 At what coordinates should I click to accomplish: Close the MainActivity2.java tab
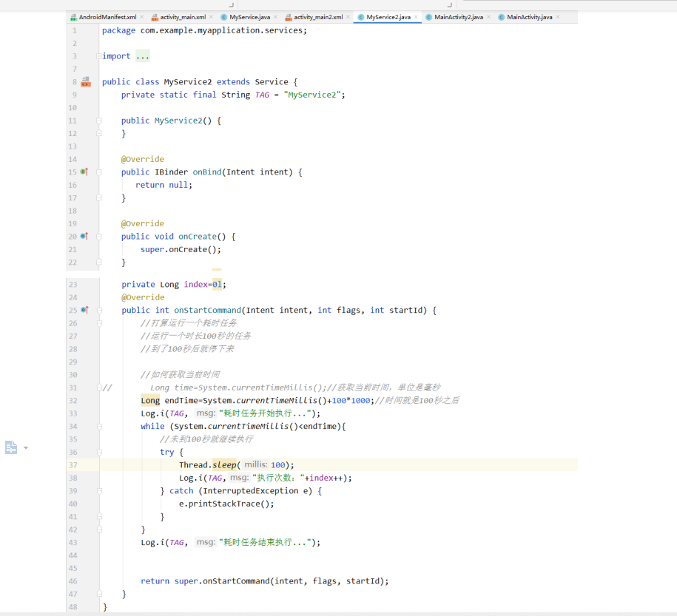[488, 17]
